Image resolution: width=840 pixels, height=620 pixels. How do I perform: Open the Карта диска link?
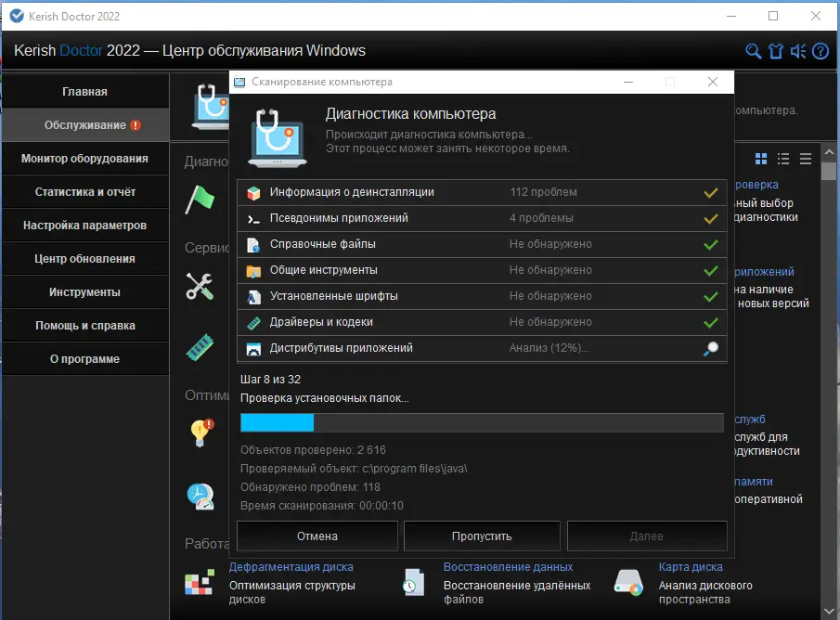coord(691,567)
